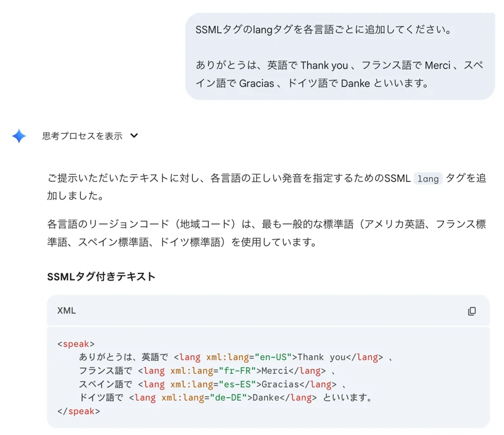Screen dimensions: 504x435
Task: Select "Thank you" inside the code block
Action: [x=325, y=357]
